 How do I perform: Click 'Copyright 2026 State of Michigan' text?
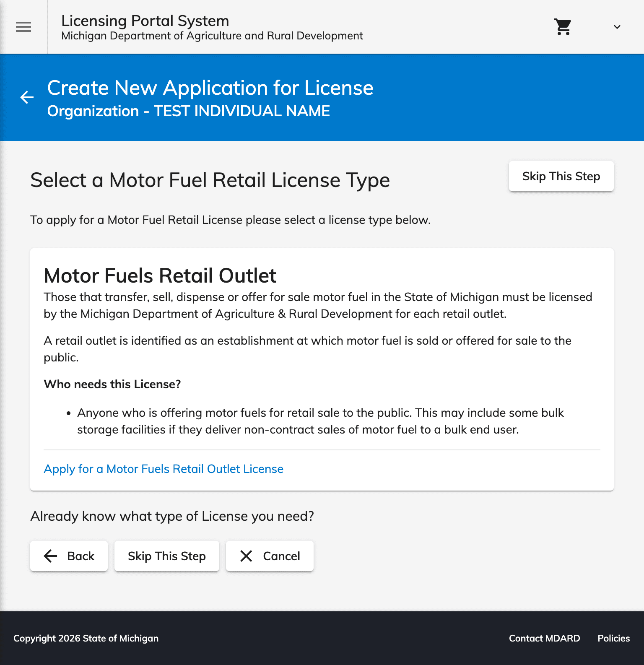pos(86,638)
